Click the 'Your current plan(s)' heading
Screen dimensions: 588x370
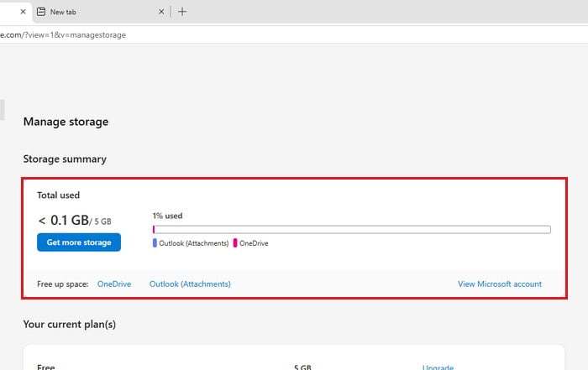pos(70,324)
